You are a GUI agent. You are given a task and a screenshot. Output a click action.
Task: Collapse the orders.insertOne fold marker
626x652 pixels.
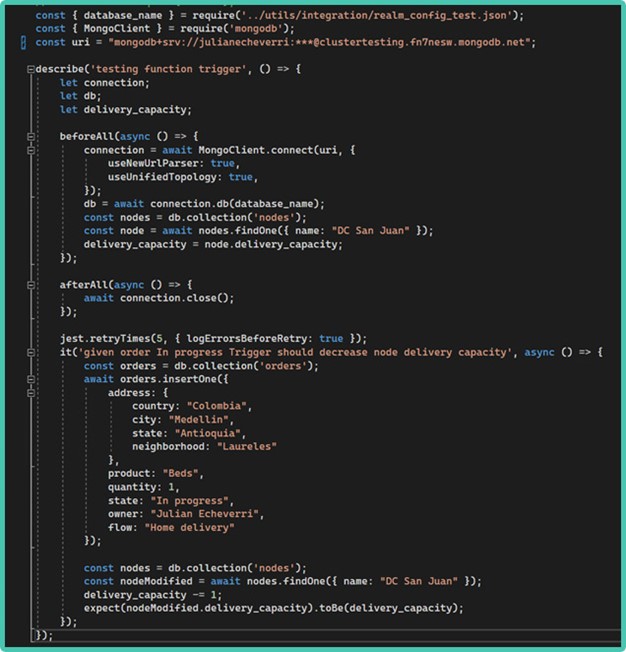coord(30,379)
